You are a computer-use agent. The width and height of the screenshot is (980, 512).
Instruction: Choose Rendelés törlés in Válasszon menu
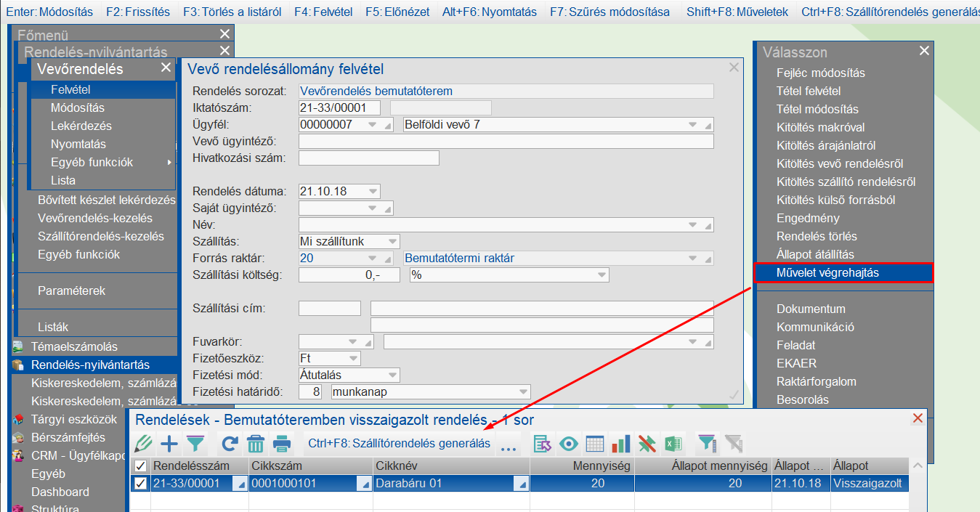pyautogui.click(x=843, y=236)
